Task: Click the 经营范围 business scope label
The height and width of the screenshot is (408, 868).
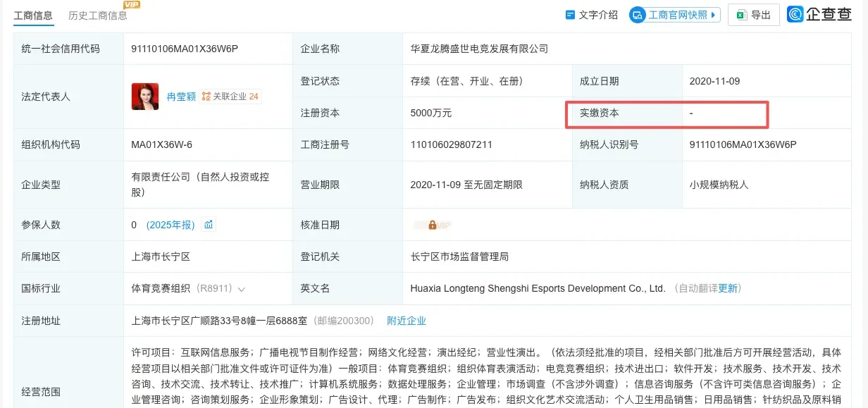Action: [x=41, y=392]
